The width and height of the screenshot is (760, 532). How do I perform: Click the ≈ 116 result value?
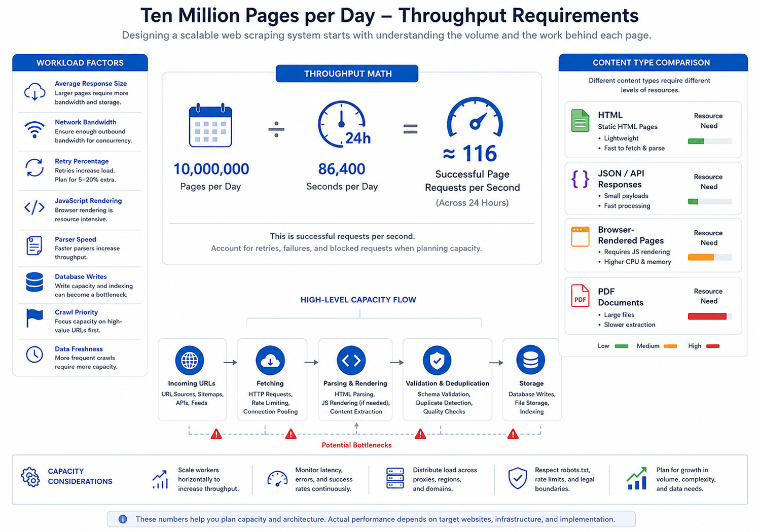[470, 153]
